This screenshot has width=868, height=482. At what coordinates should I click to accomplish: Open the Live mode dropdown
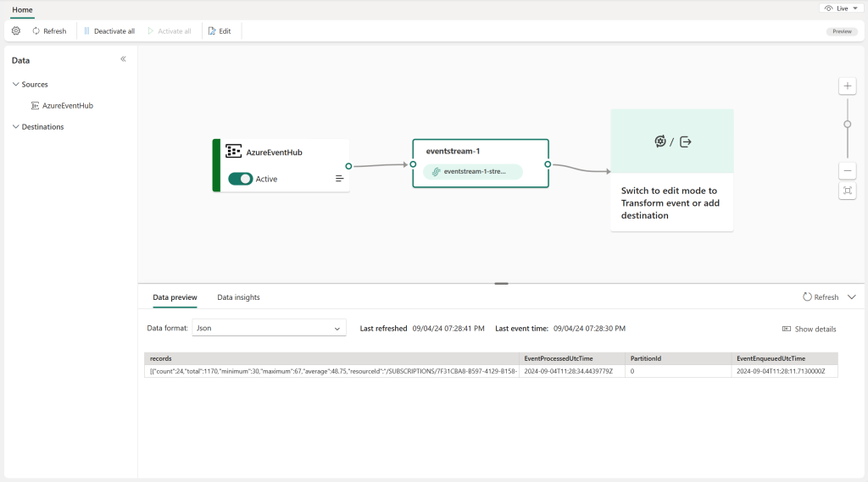[841, 8]
